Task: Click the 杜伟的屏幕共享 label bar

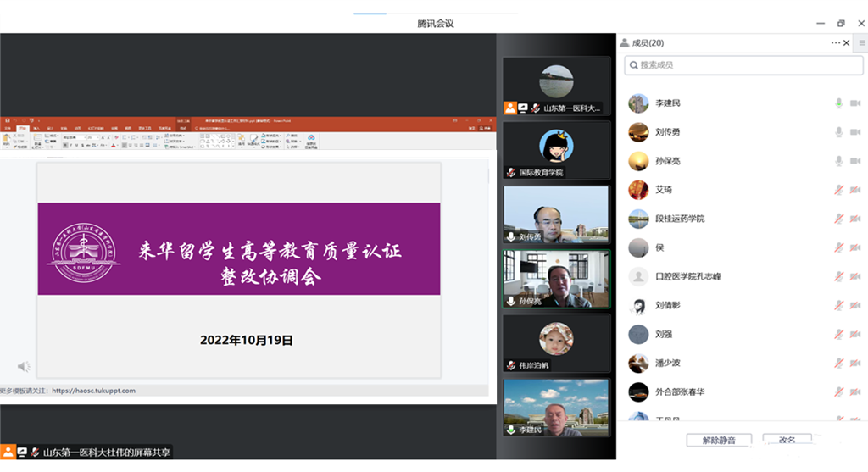Action: click(x=86, y=452)
